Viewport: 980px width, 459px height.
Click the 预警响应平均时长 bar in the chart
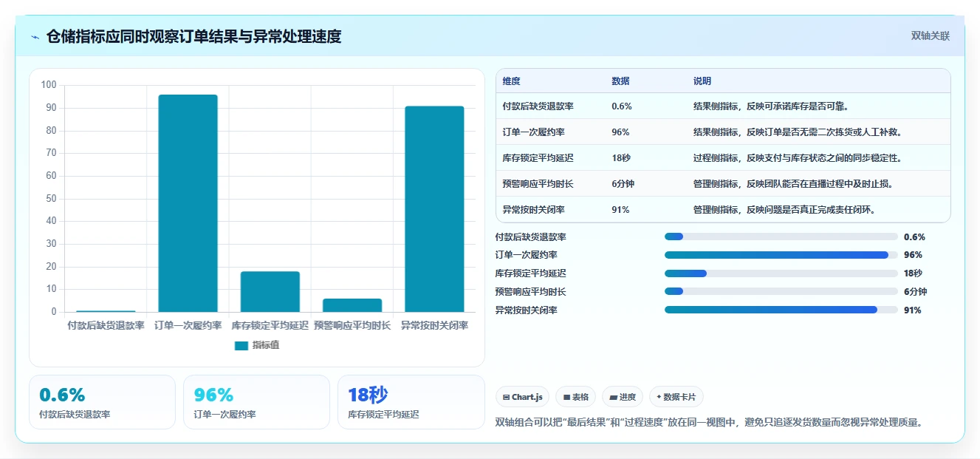click(352, 305)
